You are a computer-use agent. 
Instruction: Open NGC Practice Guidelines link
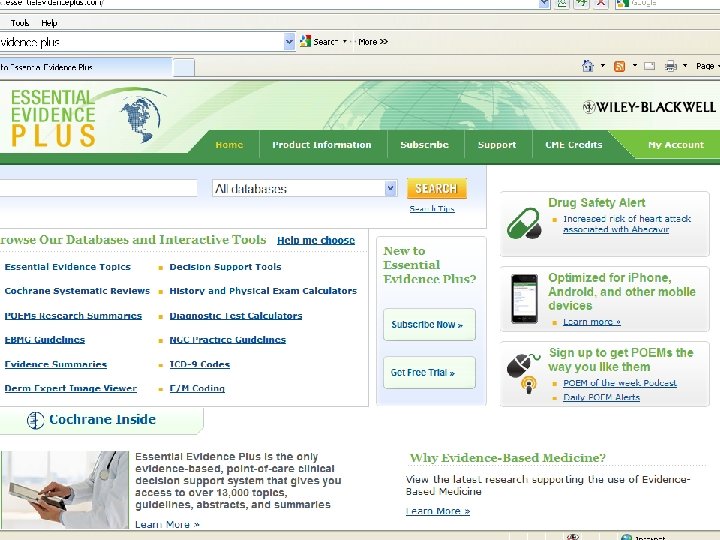pos(228,340)
